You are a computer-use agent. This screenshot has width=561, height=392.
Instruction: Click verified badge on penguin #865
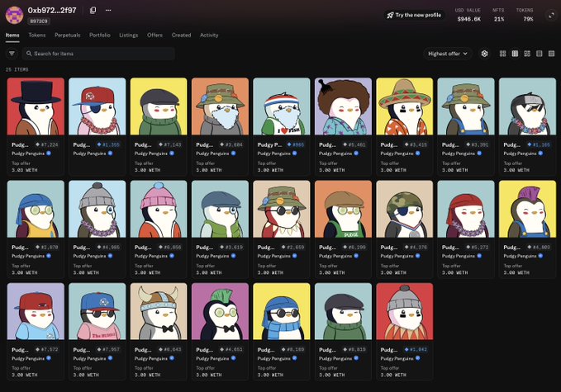(294, 153)
